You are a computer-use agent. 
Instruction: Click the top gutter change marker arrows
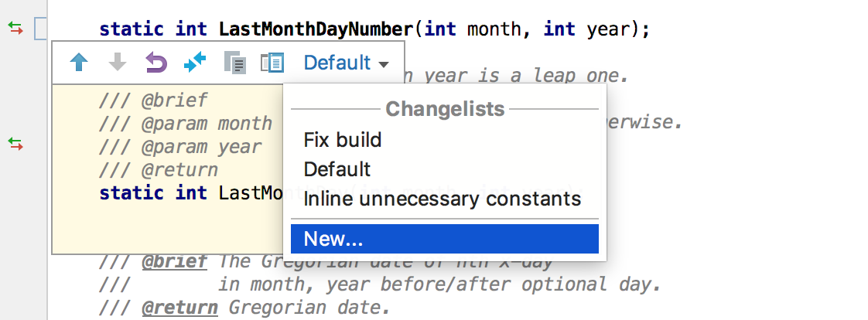15,28
